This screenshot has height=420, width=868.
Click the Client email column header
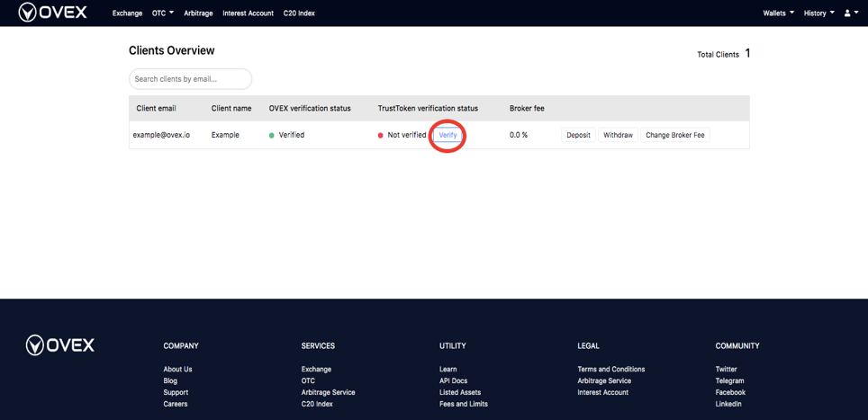pyautogui.click(x=156, y=108)
